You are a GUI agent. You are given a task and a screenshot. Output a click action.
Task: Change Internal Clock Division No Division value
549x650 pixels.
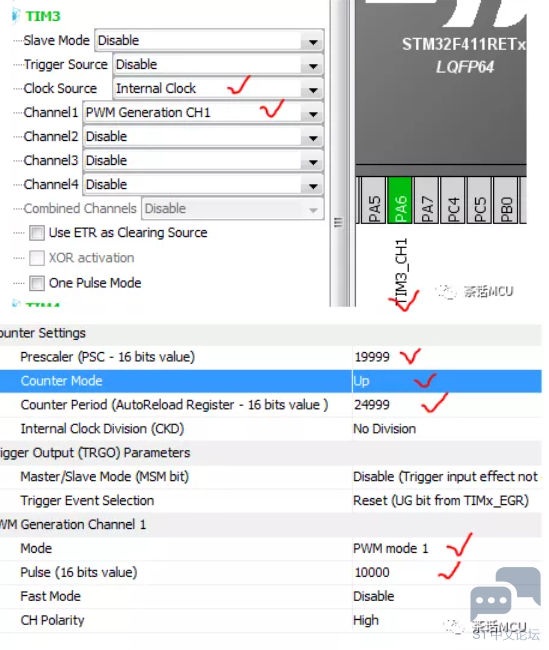(384, 429)
